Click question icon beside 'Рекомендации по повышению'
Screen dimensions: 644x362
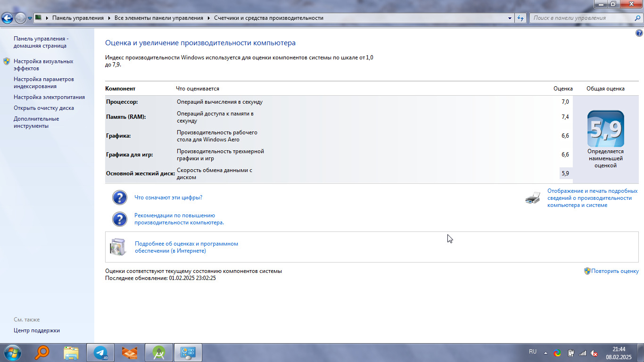[x=120, y=219]
